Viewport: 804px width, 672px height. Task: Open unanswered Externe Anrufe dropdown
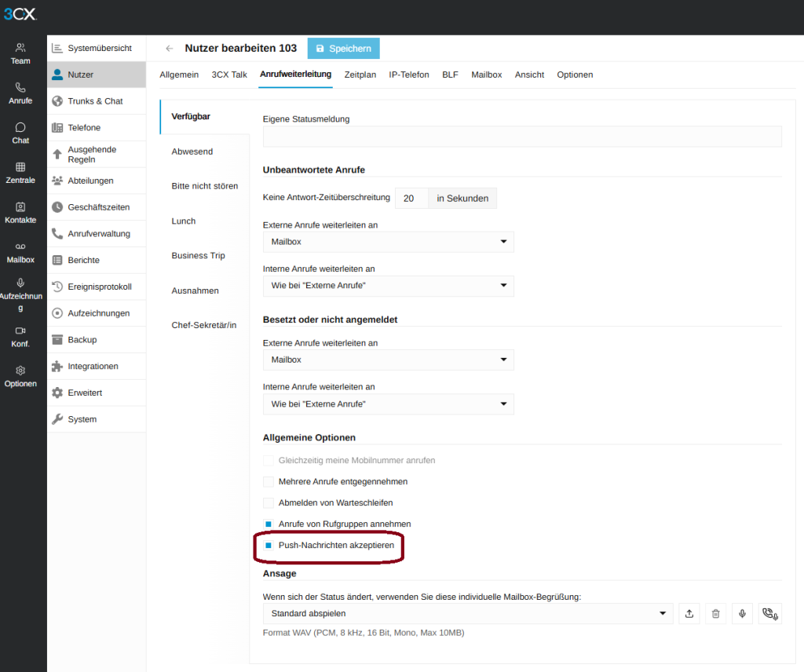388,242
